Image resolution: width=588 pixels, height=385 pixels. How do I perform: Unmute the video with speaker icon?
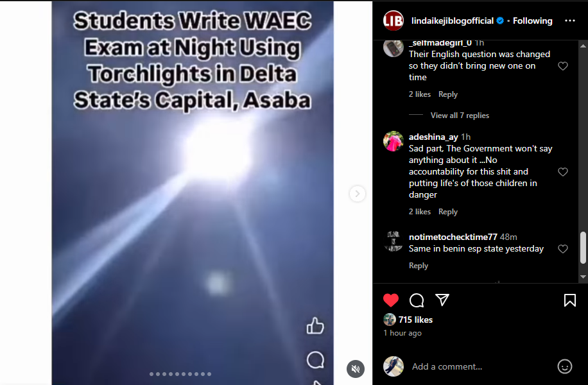[x=356, y=369]
